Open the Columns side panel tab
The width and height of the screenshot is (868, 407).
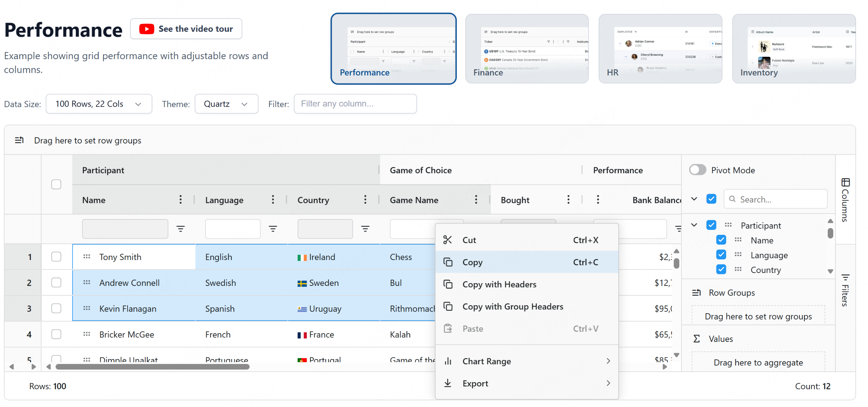[845, 200]
